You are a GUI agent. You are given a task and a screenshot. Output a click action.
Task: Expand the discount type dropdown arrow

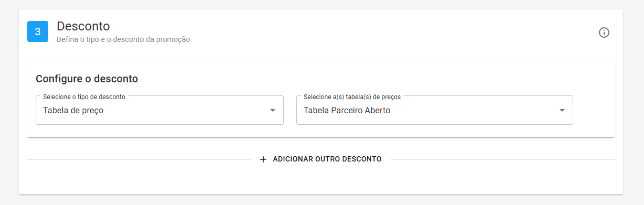point(273,111)
